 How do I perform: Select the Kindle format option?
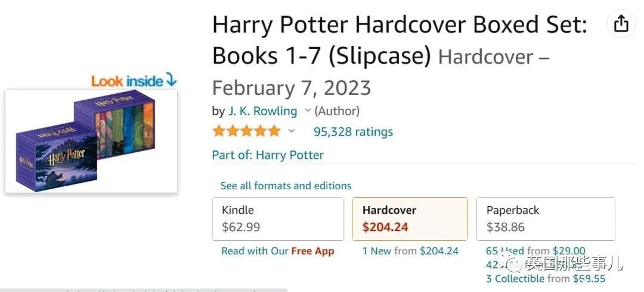tap(278, 219)
